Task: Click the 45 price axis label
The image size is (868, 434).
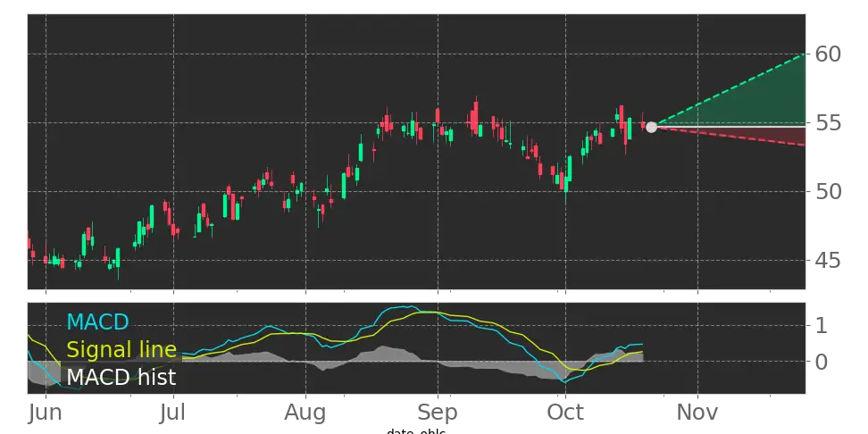Action: (828, 260)
